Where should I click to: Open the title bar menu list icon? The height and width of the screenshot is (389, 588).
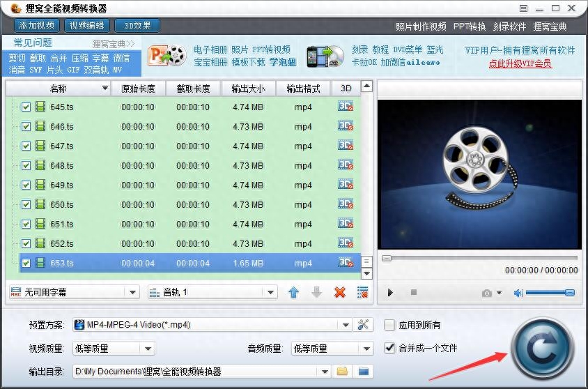(523, 8)
